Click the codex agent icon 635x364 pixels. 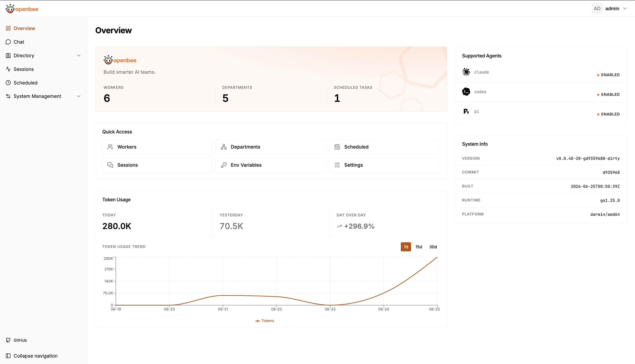click(466, 92)
